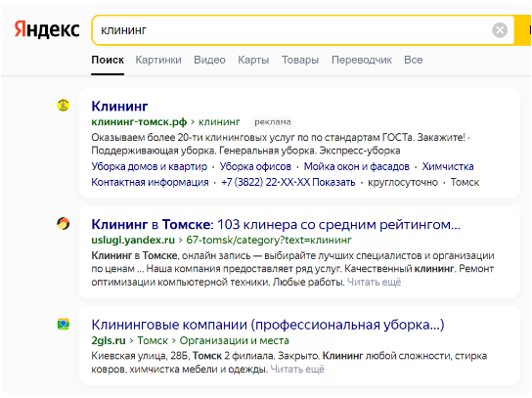Click the Yandex Uslugi favicon

[64, 223]
